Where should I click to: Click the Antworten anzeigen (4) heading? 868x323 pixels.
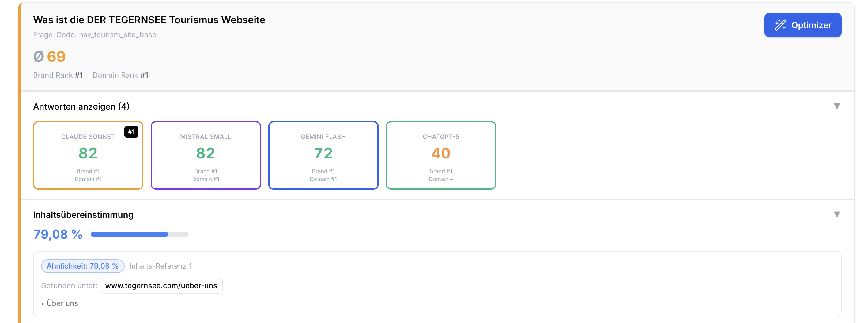tap(81, 107)
